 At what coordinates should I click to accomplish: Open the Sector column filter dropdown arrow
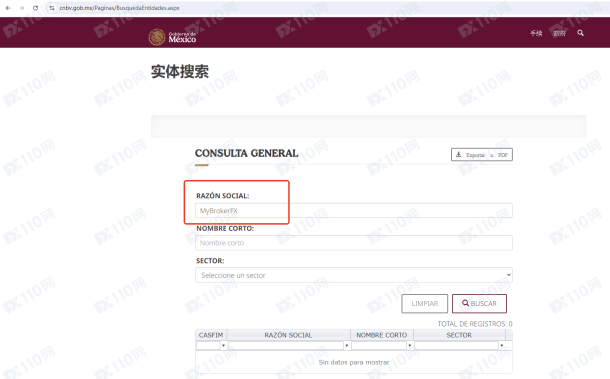(x=502, y=346)
